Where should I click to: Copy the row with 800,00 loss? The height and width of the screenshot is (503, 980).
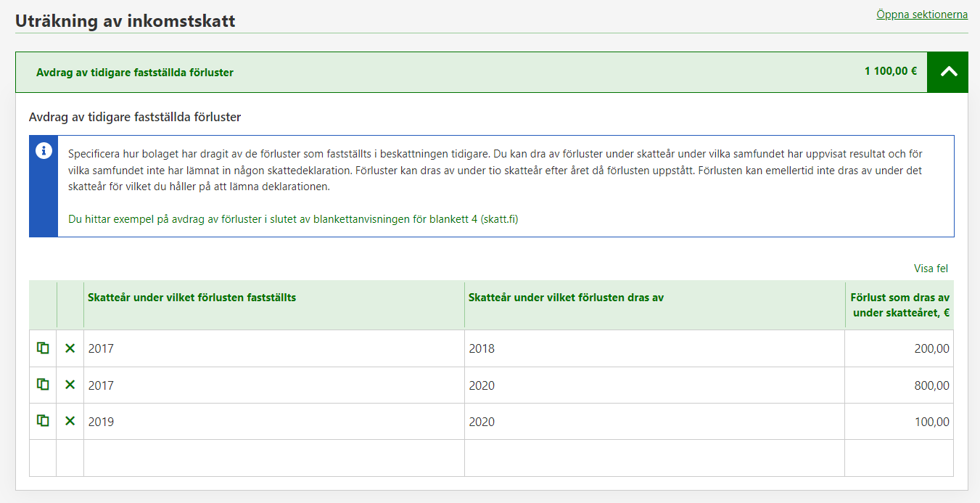(x=43, y=385)
